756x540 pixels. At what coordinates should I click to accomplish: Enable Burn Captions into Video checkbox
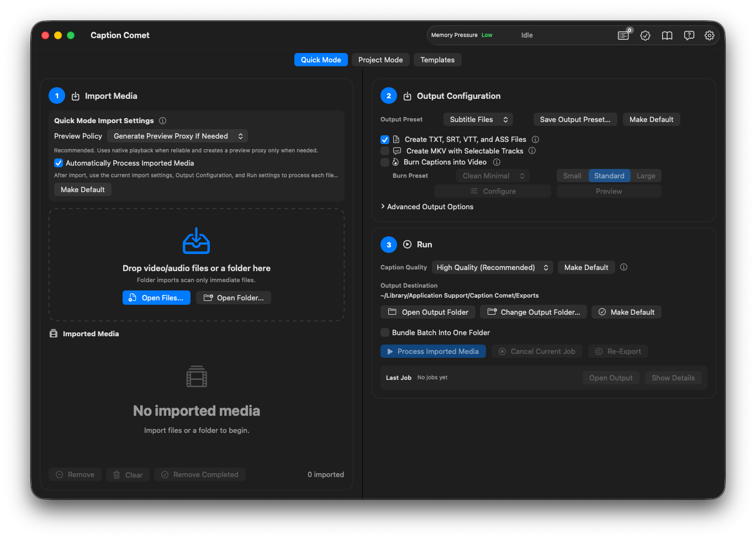tap(385, 162)
